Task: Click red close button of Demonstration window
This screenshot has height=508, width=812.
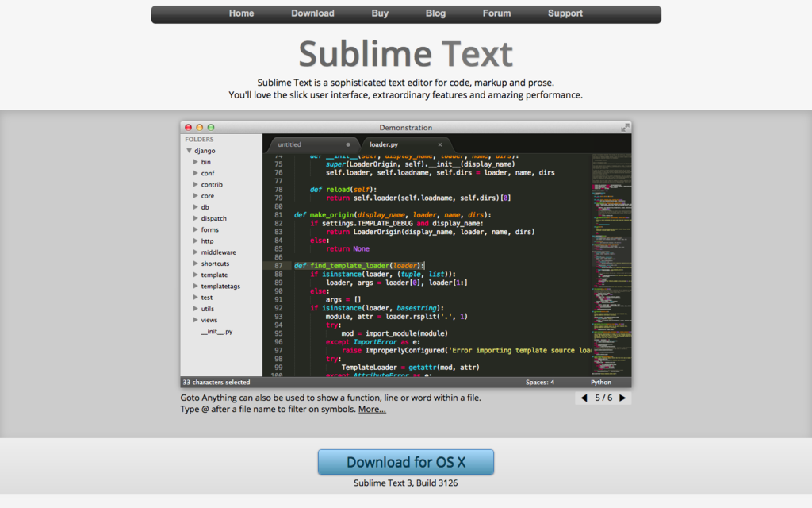Action: [189, 128]
